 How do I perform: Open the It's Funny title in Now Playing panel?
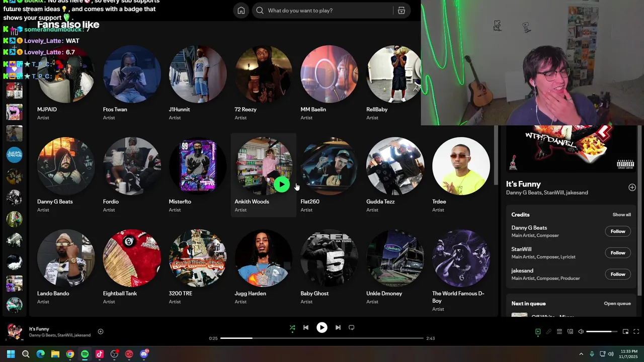(x=523, y=184)
